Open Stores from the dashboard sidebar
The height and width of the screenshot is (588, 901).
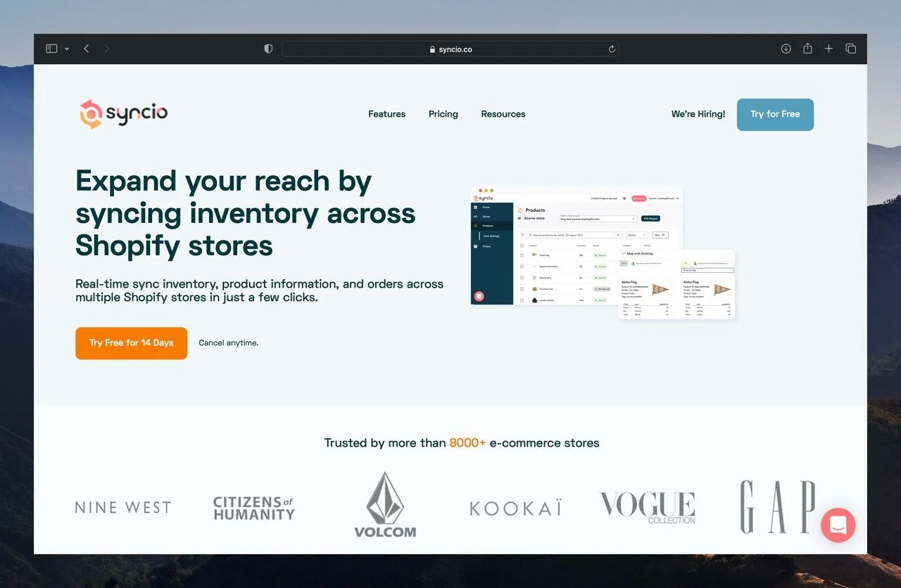(475, 217)
